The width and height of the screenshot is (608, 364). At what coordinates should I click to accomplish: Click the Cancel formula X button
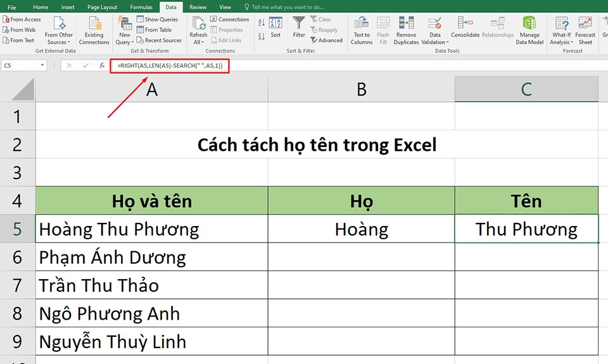(x=69, y=65)
